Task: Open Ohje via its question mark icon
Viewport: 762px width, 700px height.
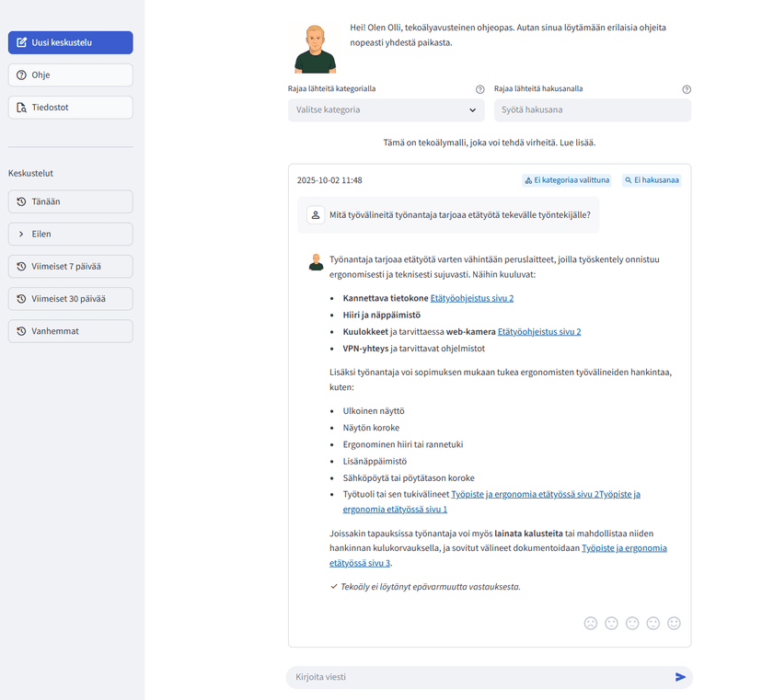Action: coord(21,75)
